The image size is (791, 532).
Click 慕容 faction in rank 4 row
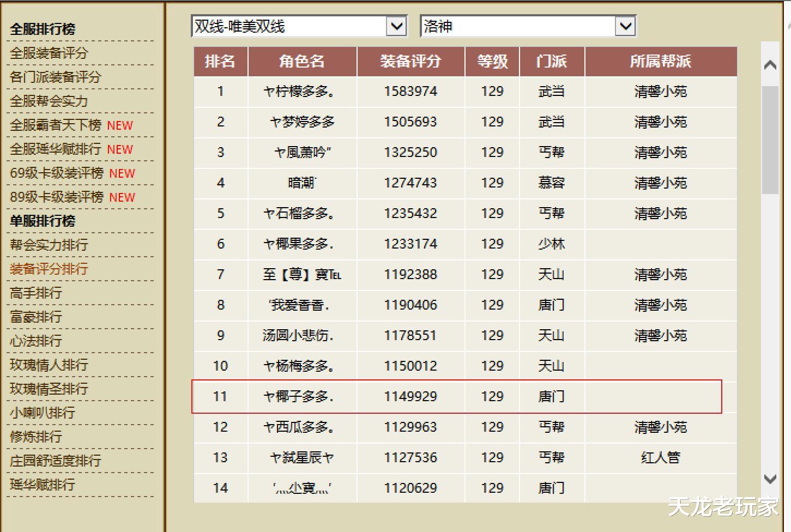click(552, 183)
